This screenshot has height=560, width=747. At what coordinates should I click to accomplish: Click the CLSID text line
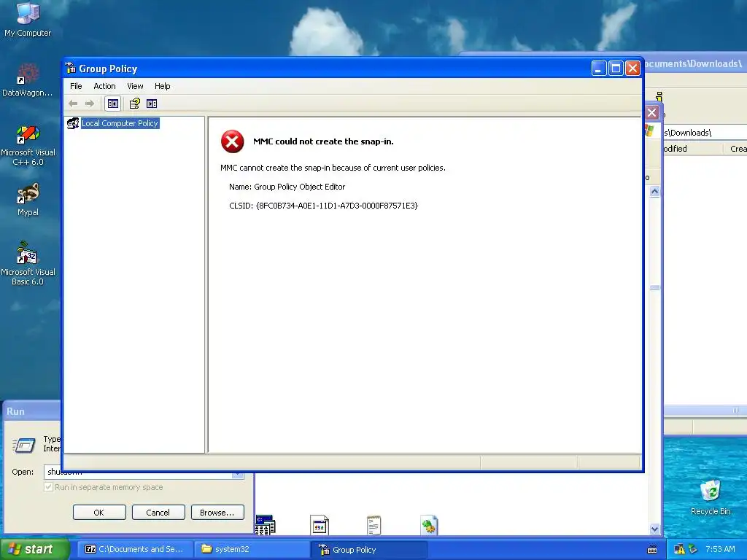pyautogui.click(x=323, y=206)
